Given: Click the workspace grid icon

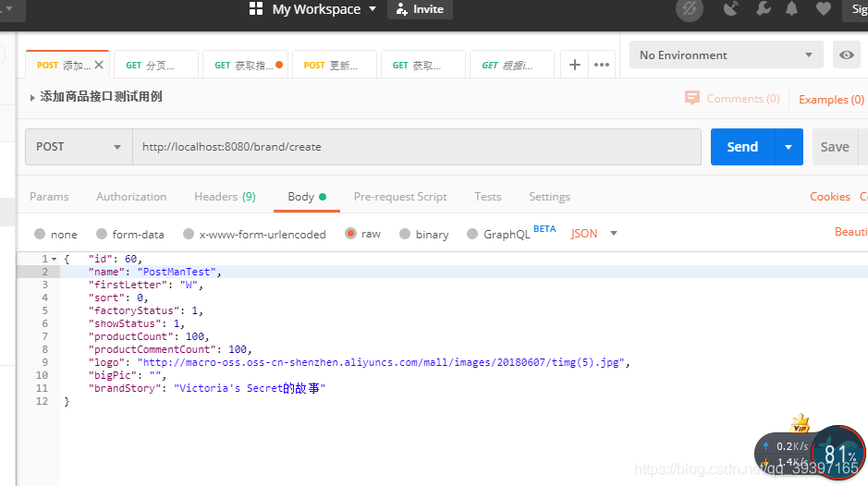Looking at the screenshot, I should pyautogui.click(x=256, y=8).
